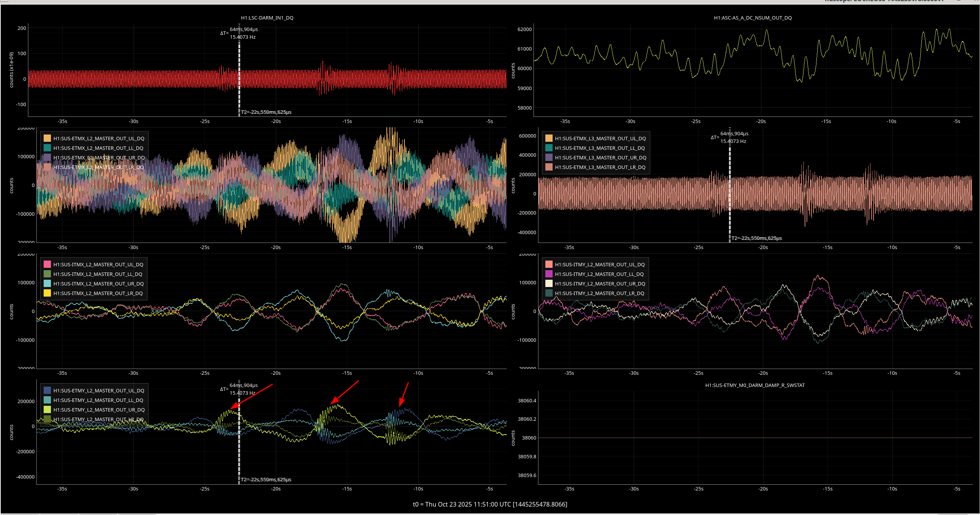Click the ITMX_L2_MASTER_OUT_LR_DQ yellow legend swatch
Image resolution: width=980 pixels, height=515 pixels.
(47, 293)
